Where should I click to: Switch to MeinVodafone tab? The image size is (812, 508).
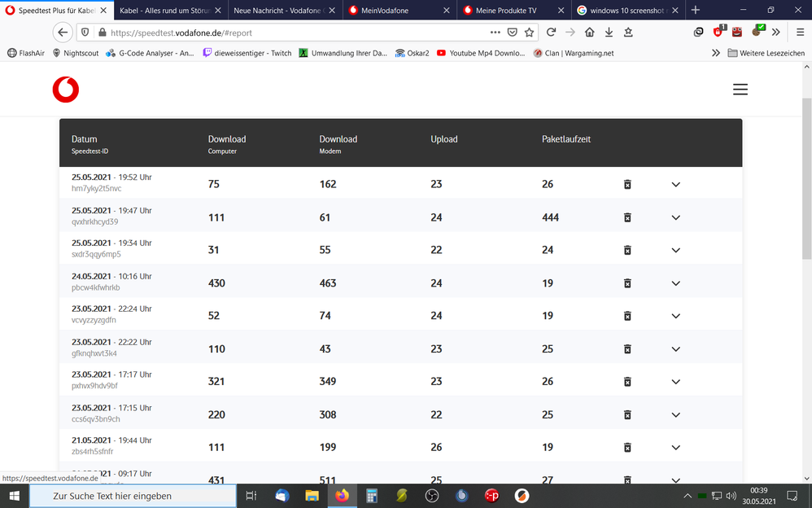click(x=399, y=11)
